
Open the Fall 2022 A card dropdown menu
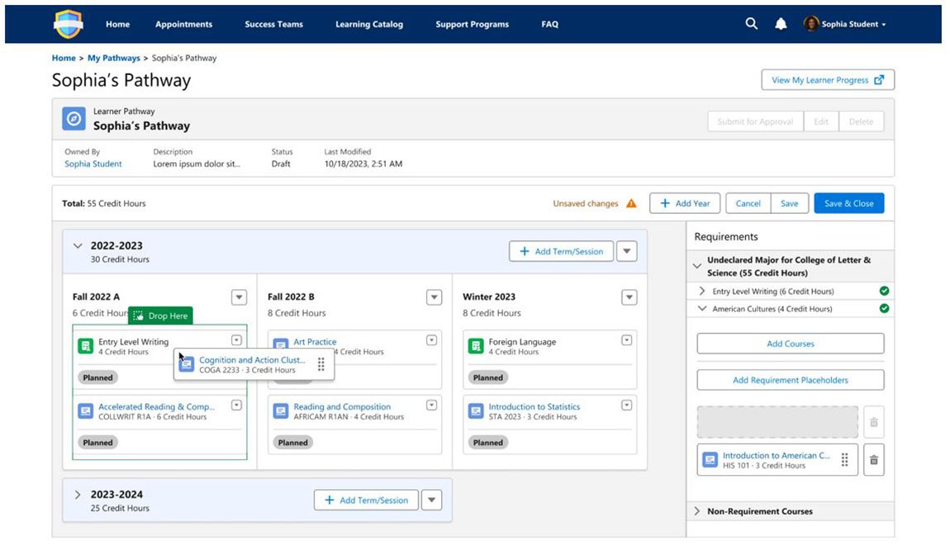(239, 297)
